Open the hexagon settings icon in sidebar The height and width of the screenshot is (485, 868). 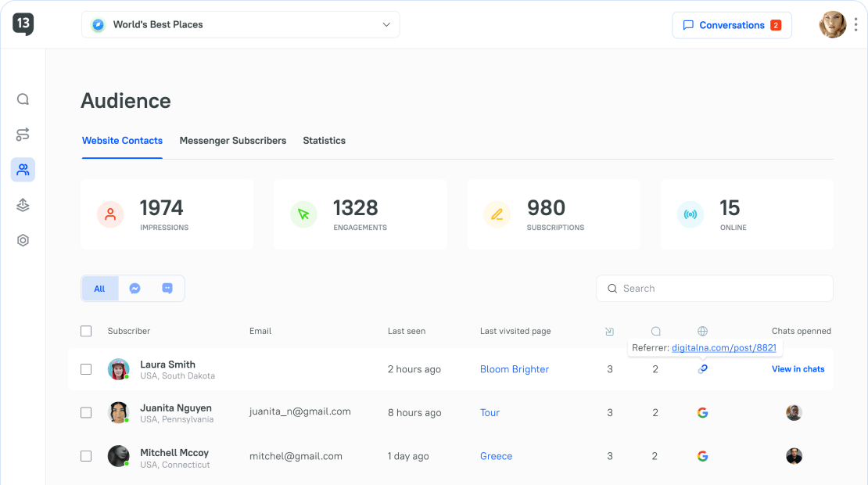23,240
